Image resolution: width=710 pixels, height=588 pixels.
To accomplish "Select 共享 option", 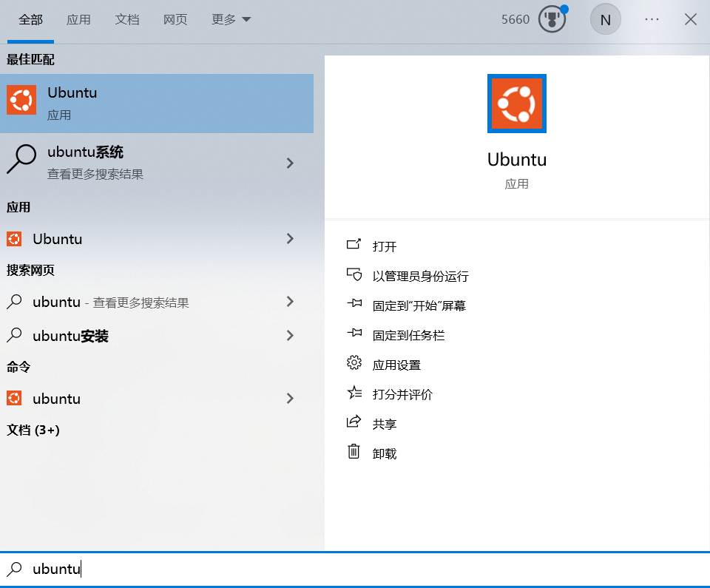I will (x=385, y=424).
